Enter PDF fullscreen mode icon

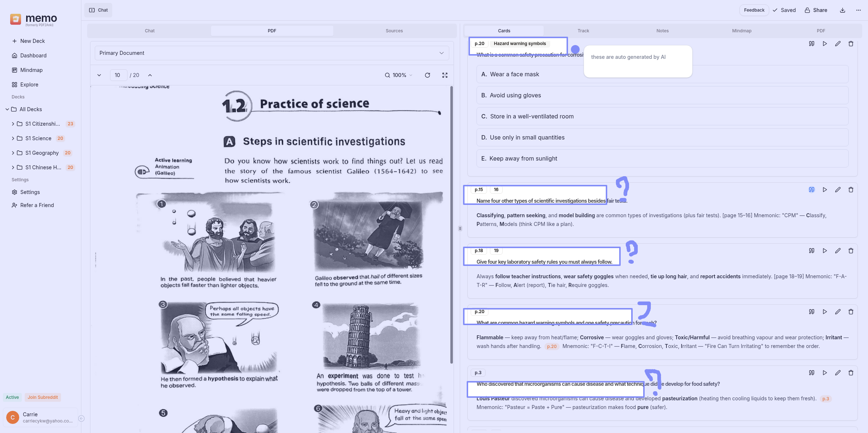coord(445,75)
